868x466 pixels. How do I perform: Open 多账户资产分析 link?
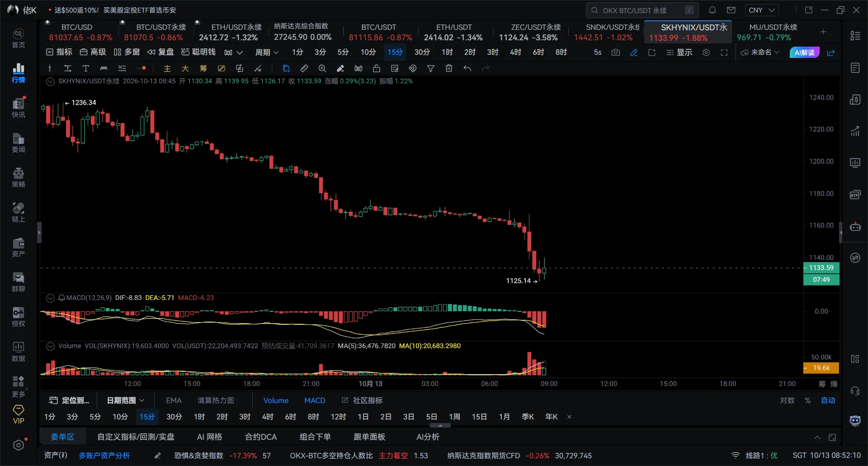pos(104,456)
